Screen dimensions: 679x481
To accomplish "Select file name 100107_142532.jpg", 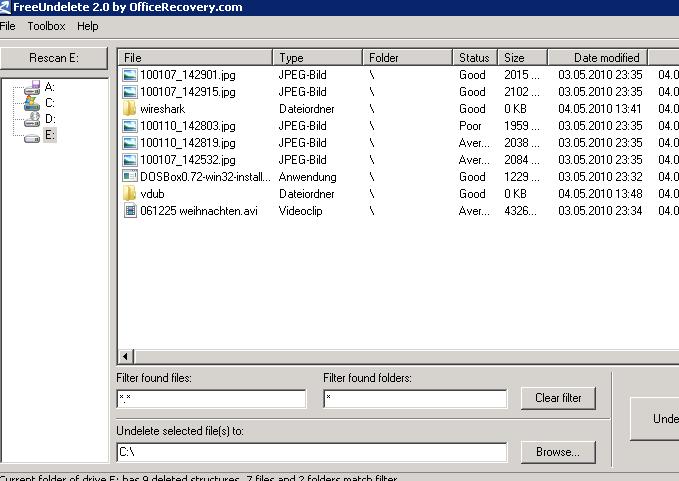I will click(x=188, y=160).
